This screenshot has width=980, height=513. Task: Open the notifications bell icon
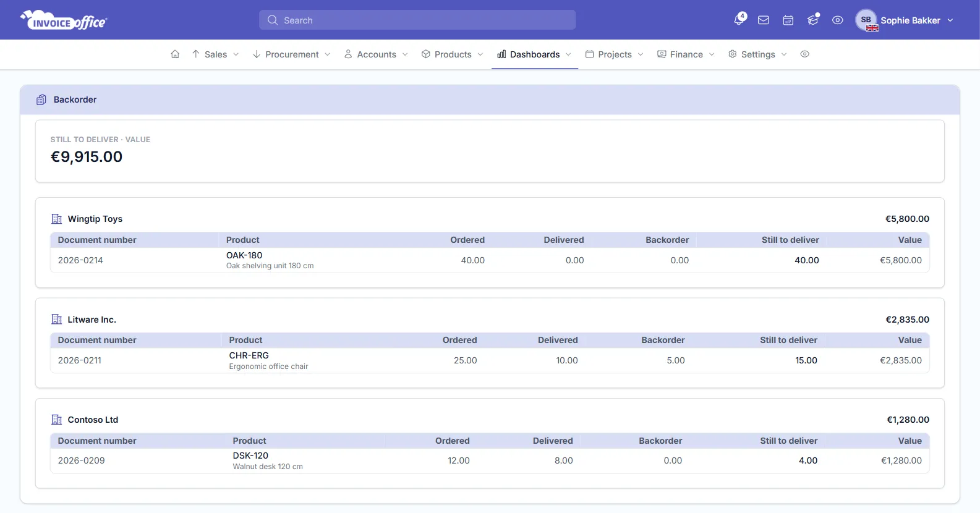(739, 20)
